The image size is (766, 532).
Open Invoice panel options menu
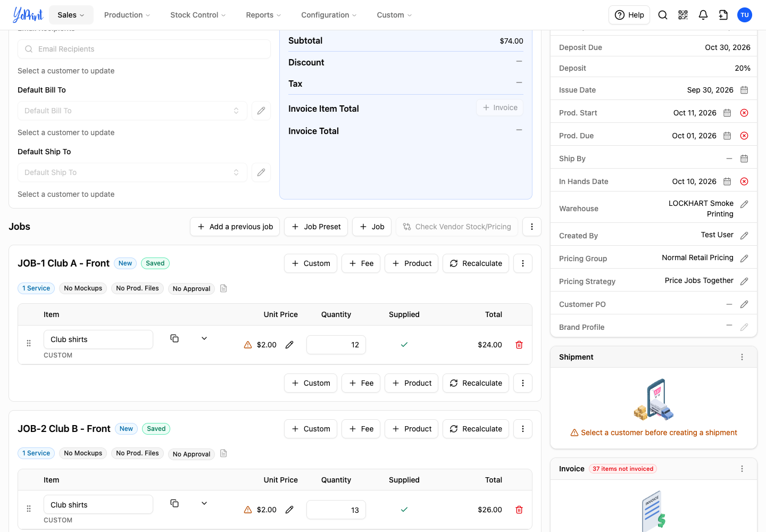[742, 469]
